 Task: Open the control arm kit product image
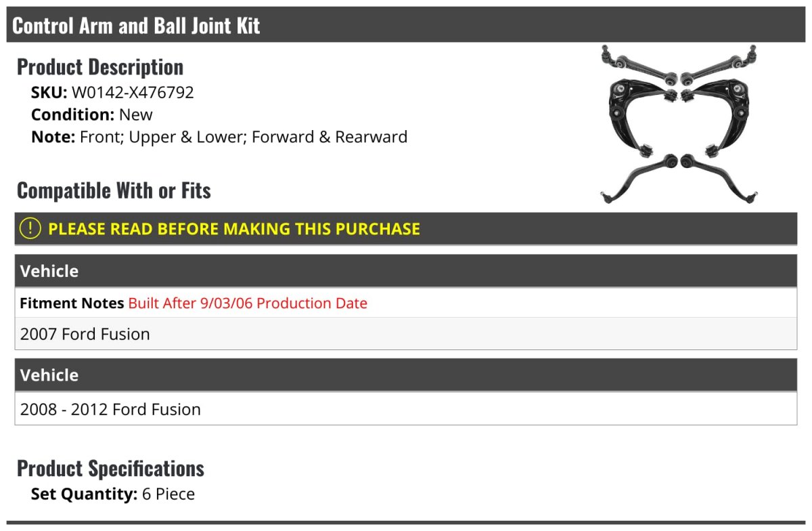point(679,125)
